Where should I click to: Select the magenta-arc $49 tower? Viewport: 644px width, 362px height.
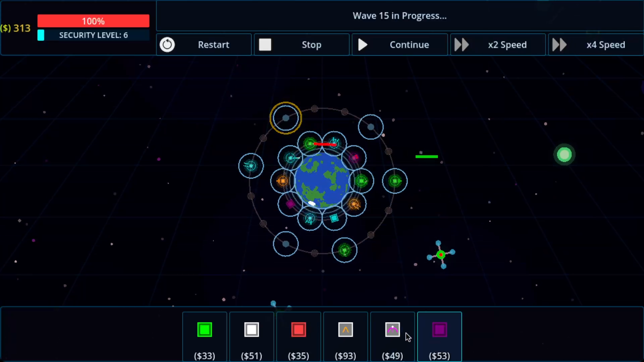(x=392, y=330)
